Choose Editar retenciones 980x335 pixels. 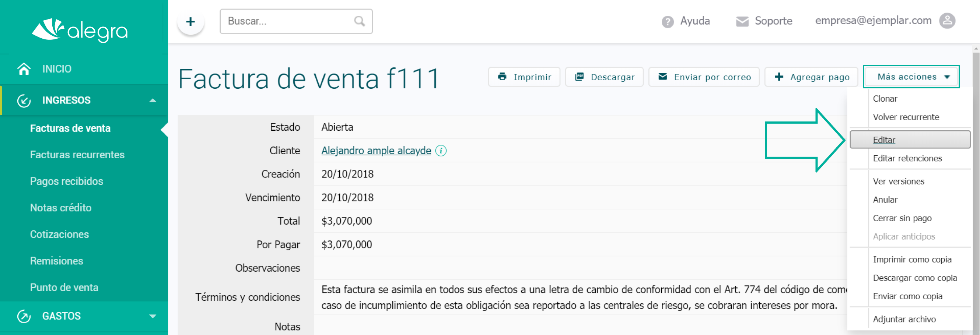point(907,159)
